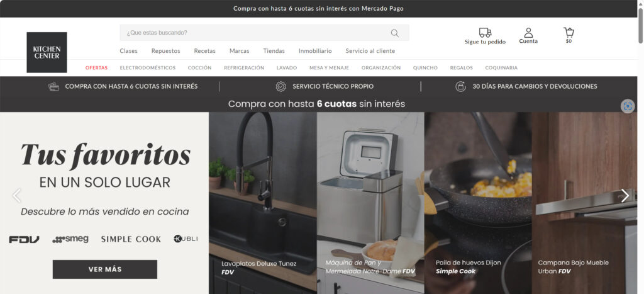Open the REGALOS category
Image resolution: width=644 pixels, height=294 pixels.
461,68
